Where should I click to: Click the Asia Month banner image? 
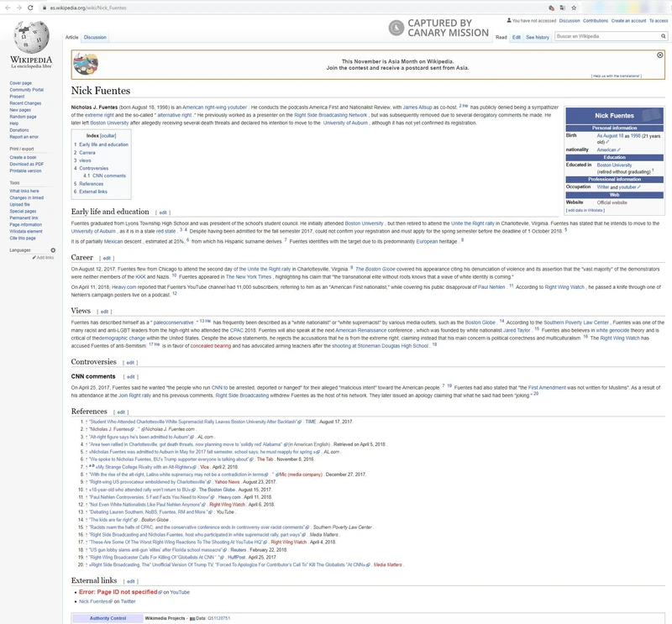point(86,65)
